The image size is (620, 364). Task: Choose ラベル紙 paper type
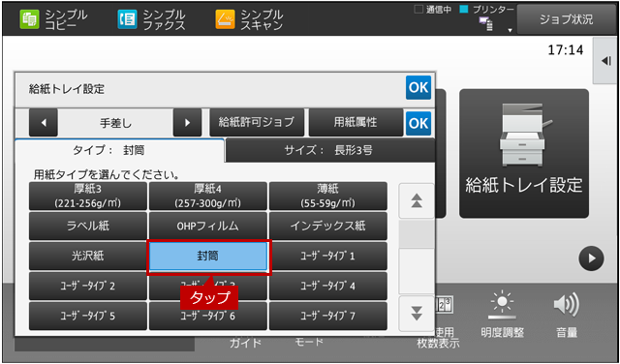click(88, 227)
